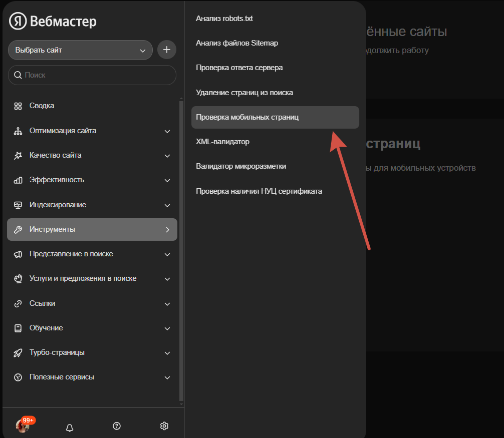
Task: Expand the Турбо-страницы chevron
Action: click(167, 353)
